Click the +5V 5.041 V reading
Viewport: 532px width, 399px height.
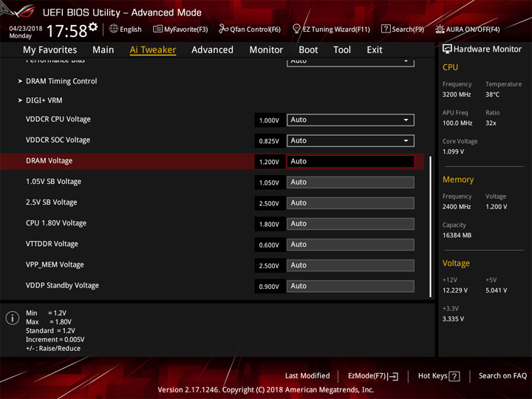click(497, 290)
